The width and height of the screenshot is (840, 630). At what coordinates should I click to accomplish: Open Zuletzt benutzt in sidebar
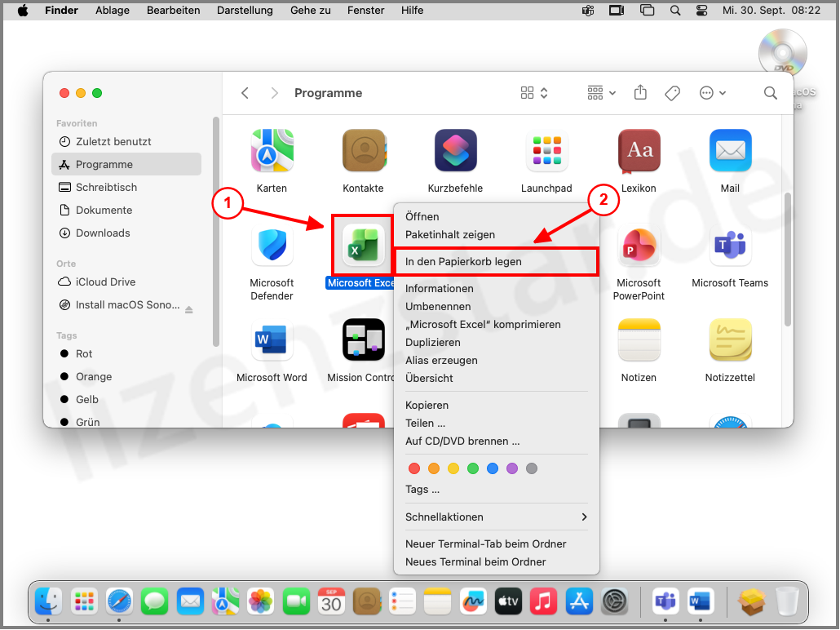point(126,141)
